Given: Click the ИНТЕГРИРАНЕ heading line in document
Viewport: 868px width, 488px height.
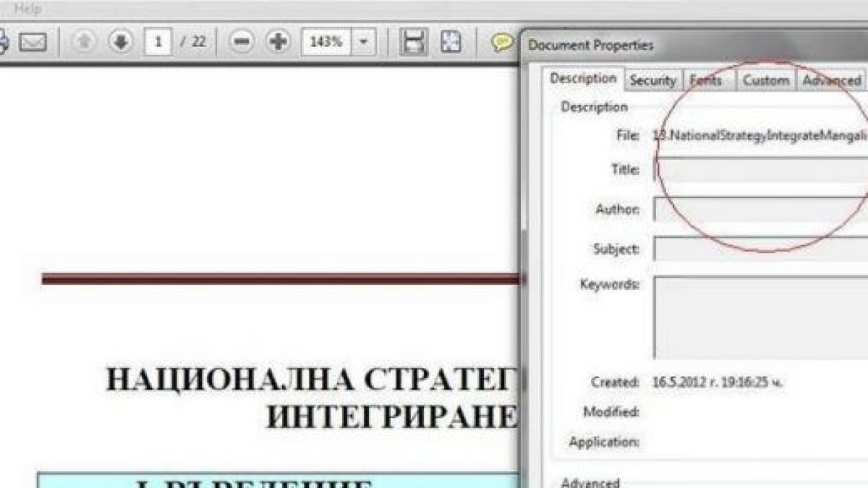Looking at the screenshot, I should [393, 417].
